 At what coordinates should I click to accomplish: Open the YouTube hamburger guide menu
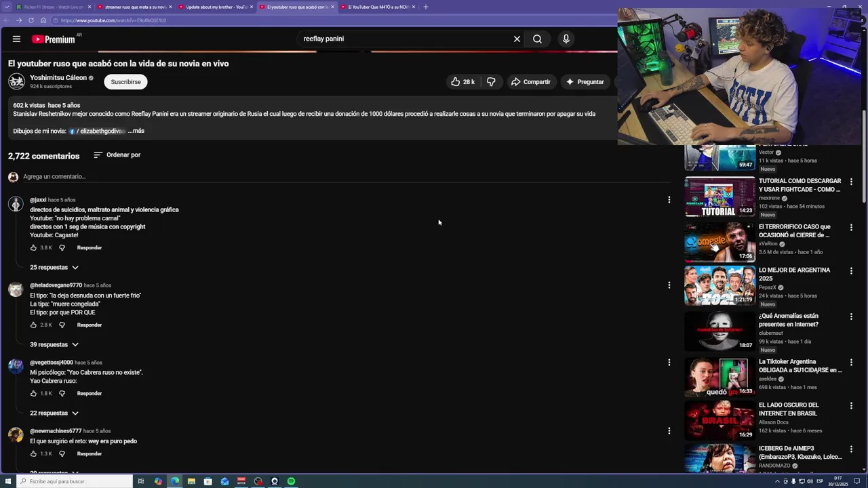pos(16,39)
